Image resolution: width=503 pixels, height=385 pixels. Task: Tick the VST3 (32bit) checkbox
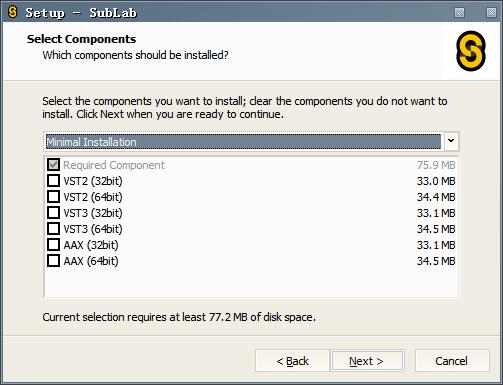click(x=53, y=213)
